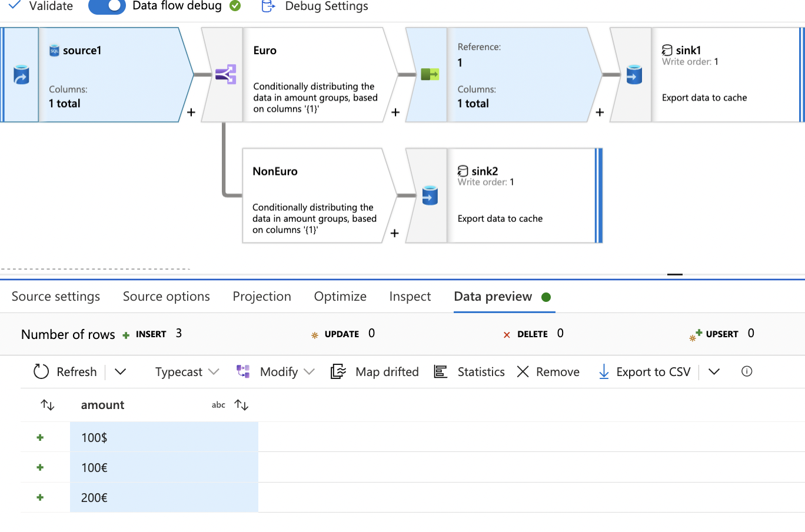The height and width of the screenshot is (532, 805).
Task: Click Map drifted in the toolbar
Action: 375,372
